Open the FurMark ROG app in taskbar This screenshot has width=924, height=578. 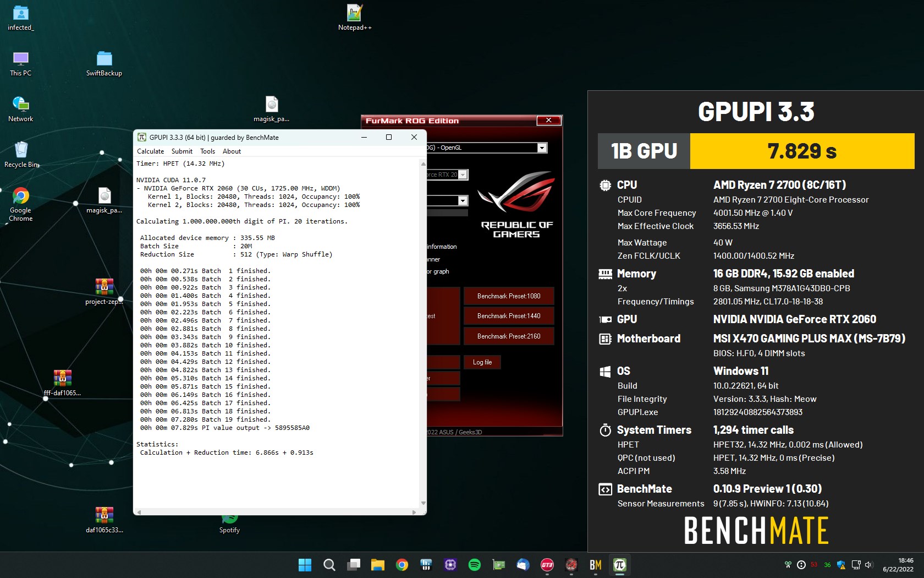click(x=571, y=565)
